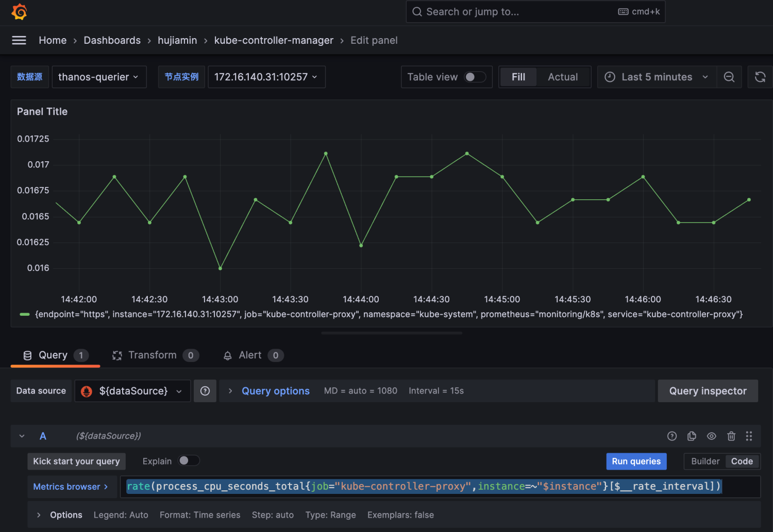The height and width of the screenshot is (532, 773).
Task: Click the zoom out time range icon
Action: click(x=729, y=77)
